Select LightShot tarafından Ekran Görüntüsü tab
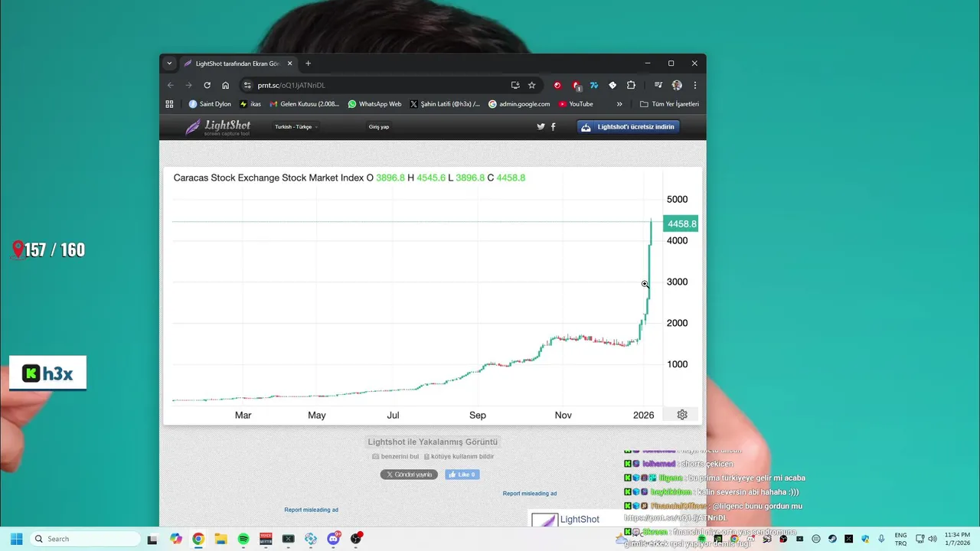Image resolution: width=980 pixels, height=551 pixels. [x=238, y=64]
